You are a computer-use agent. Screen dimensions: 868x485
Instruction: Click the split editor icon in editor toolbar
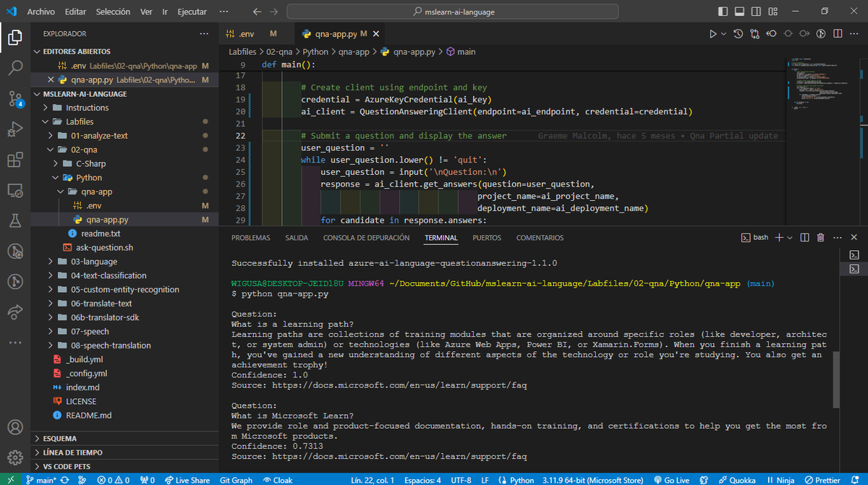point(838,34)
